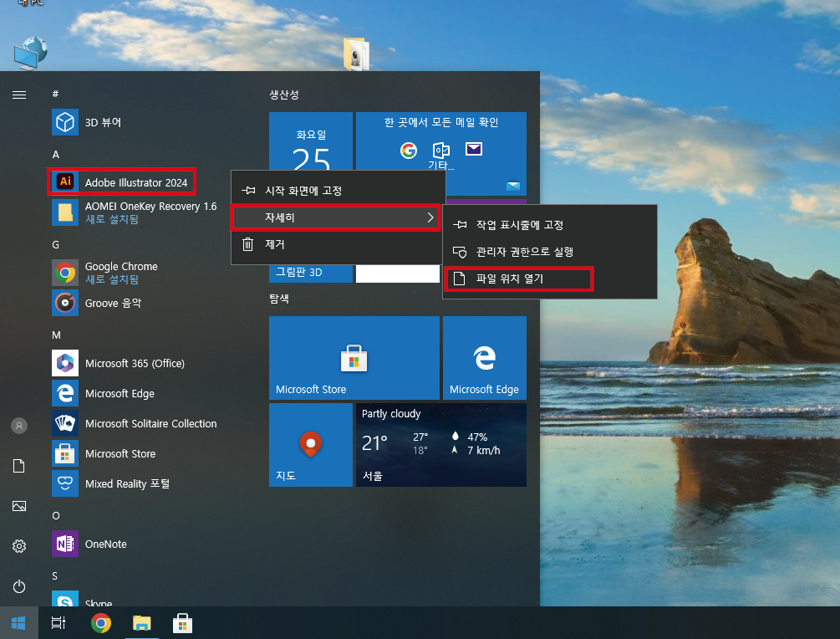This screenshot has width=840, height=639.
Task: Choose 관리자 권한으로 실행
Action: click(x=550, y=252)
